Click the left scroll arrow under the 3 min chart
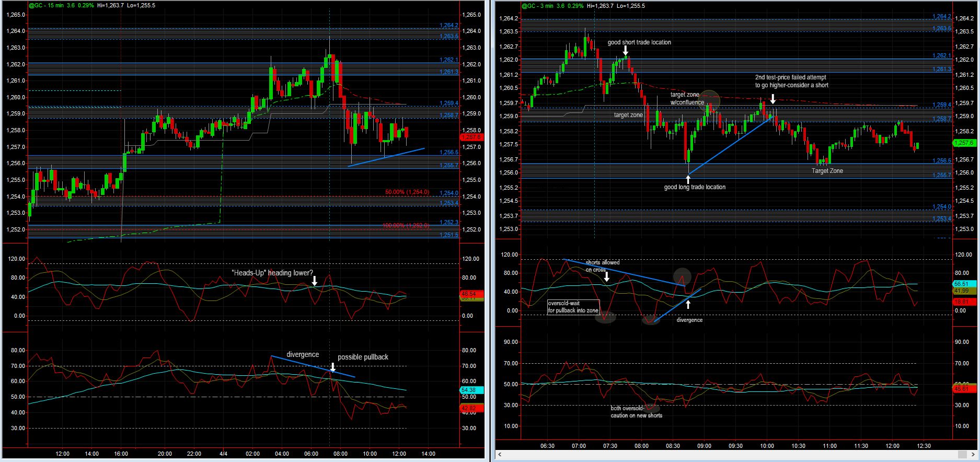Screen dimensions: 980x462 point(499,456)
